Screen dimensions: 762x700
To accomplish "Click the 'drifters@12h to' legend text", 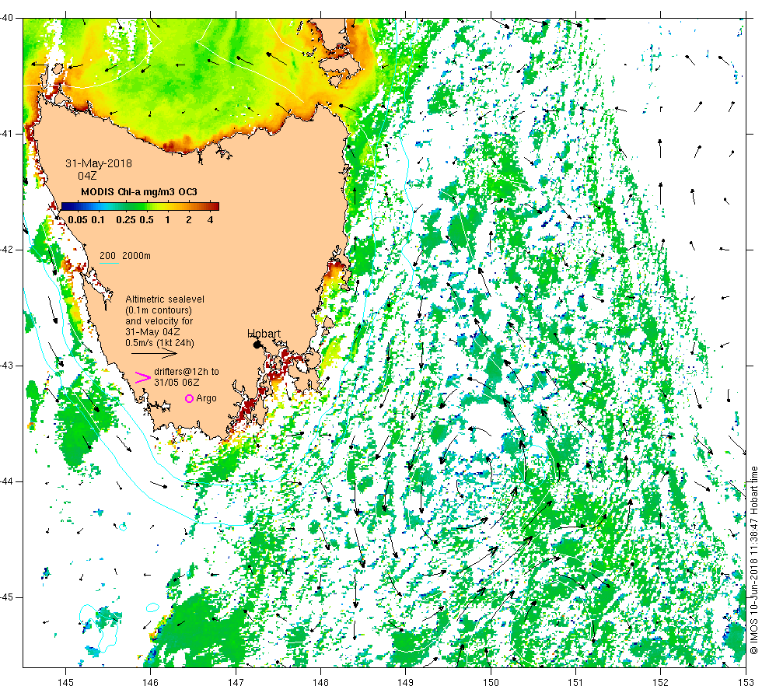I will 187,372.
